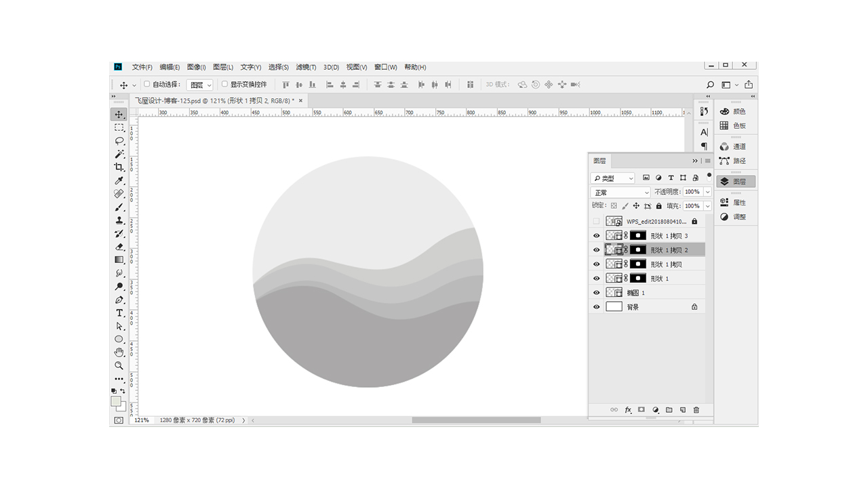
Task: Select the Crop tool
Action: pos(119,167)
